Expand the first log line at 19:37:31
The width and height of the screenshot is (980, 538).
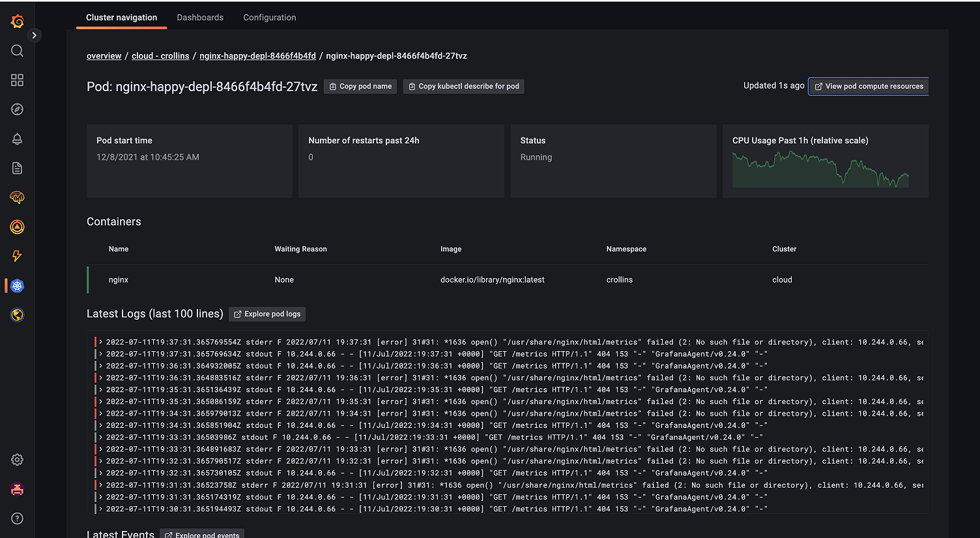(102, 342)
